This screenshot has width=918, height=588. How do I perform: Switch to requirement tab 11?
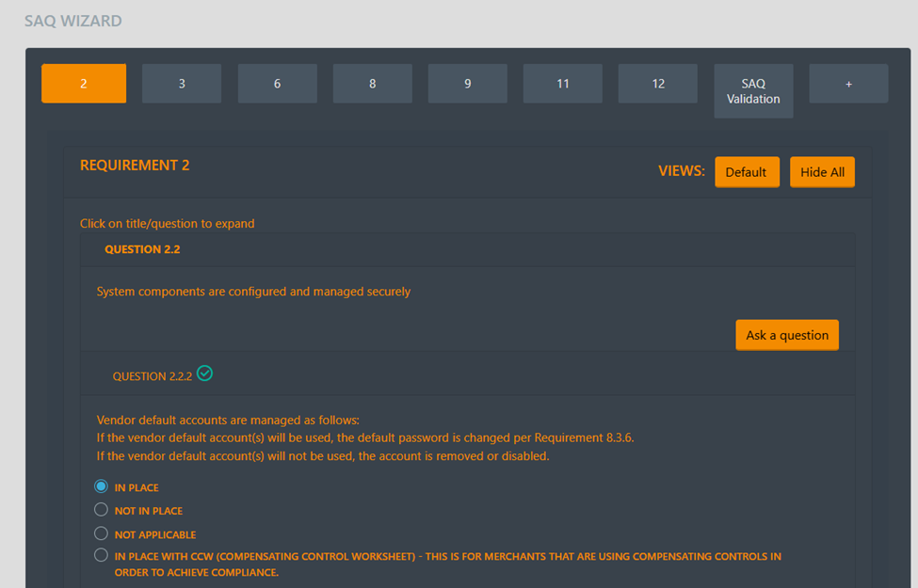click(x=562, y=84)
